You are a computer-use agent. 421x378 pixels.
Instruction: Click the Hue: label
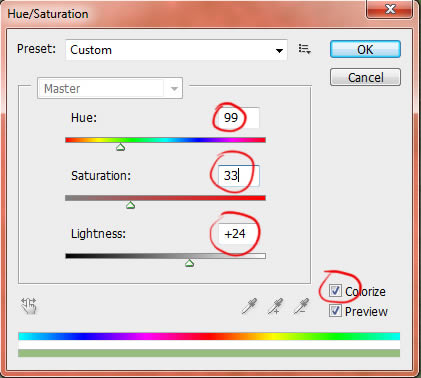tap(84, 118)
